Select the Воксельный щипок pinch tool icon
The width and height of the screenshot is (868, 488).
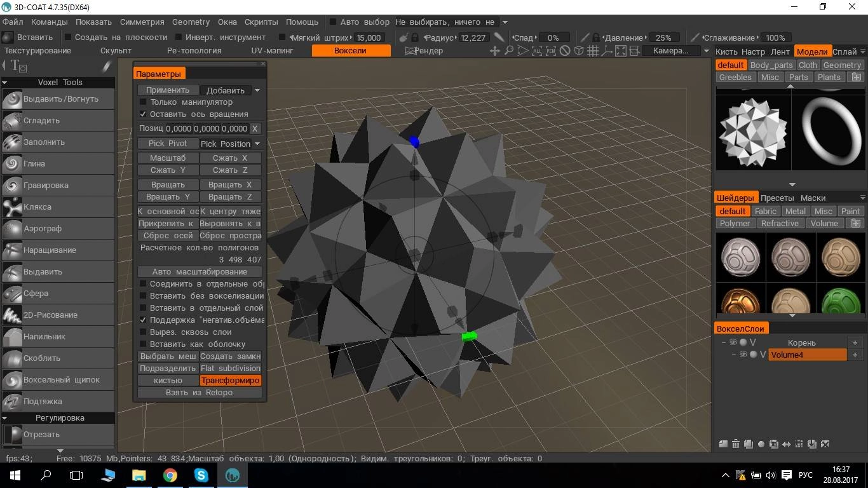pyautogui.click(x=12, y=380)
